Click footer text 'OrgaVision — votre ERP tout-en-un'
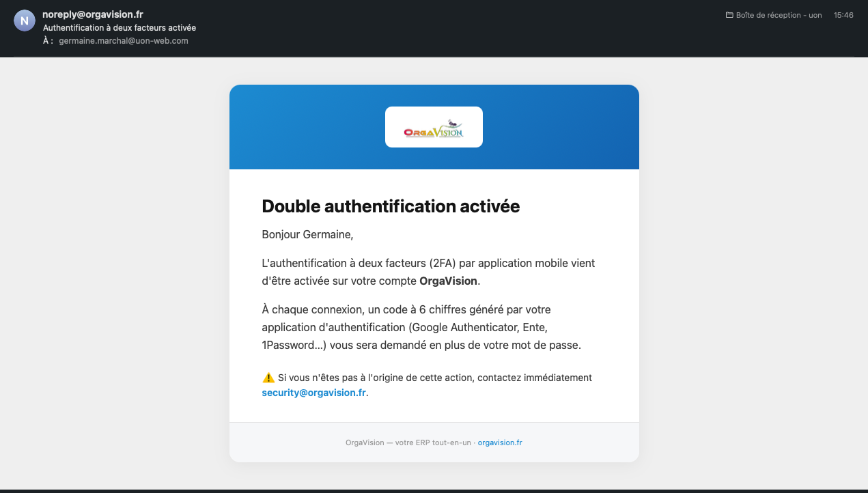868x493 pixels. click(408, 442)
